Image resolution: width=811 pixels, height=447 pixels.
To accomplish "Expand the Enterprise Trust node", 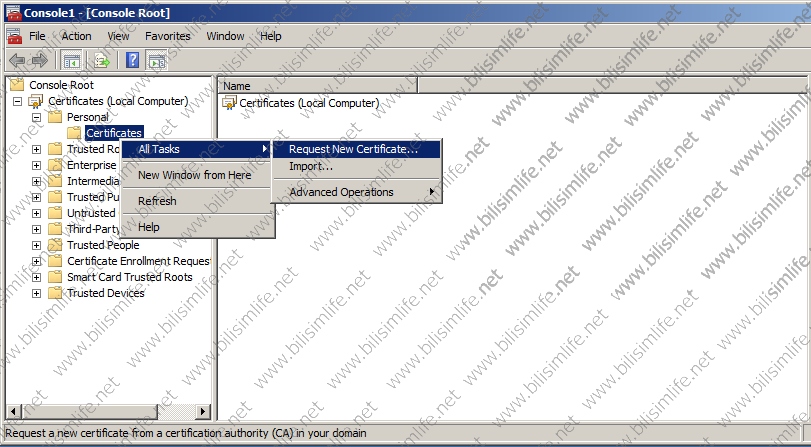I will click(x=36, y=166).
